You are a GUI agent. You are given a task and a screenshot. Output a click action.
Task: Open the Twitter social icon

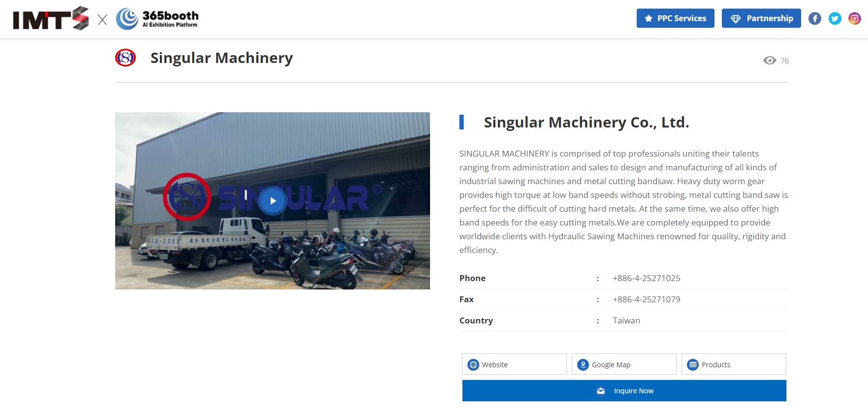click(x=835, y=19)
